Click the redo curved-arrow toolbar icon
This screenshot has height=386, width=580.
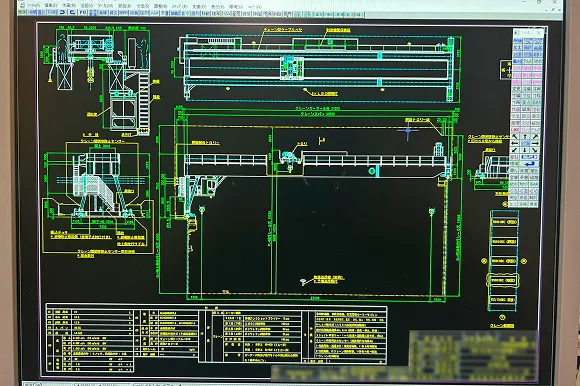[x=72, y=12]
